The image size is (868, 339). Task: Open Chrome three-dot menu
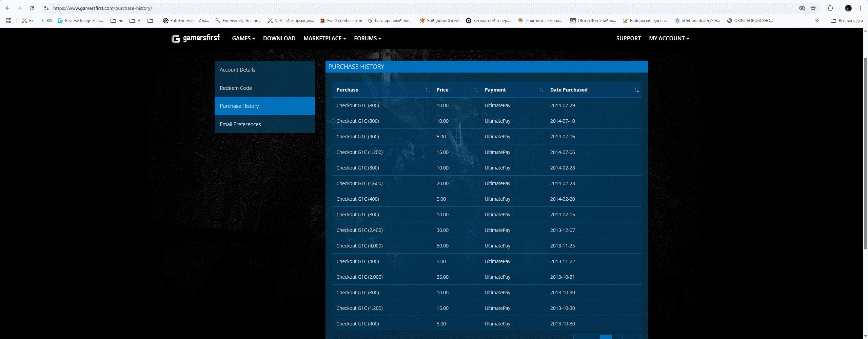pyautogui.click(x=861, y=8)
